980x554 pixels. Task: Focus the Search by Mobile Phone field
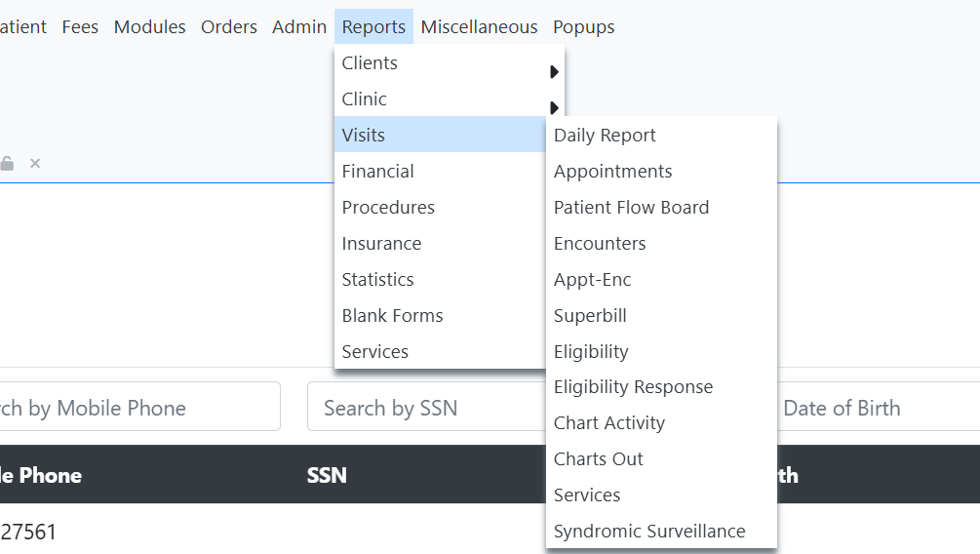point(137,408)
